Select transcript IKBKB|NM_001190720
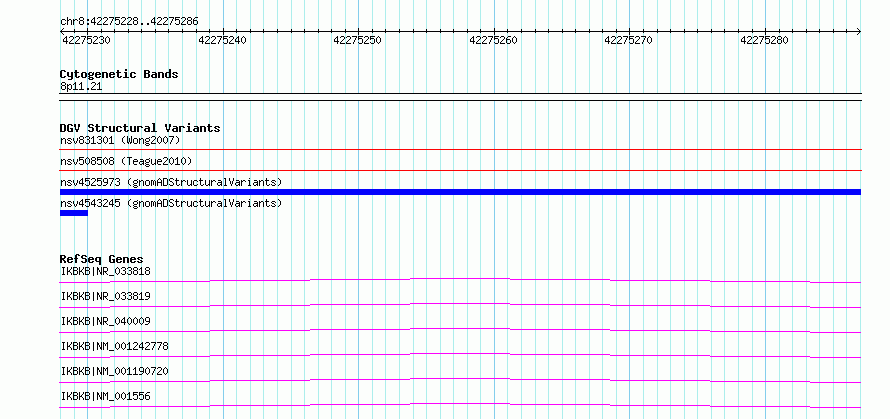The image size is (890, 419). (x=115, y=371)
